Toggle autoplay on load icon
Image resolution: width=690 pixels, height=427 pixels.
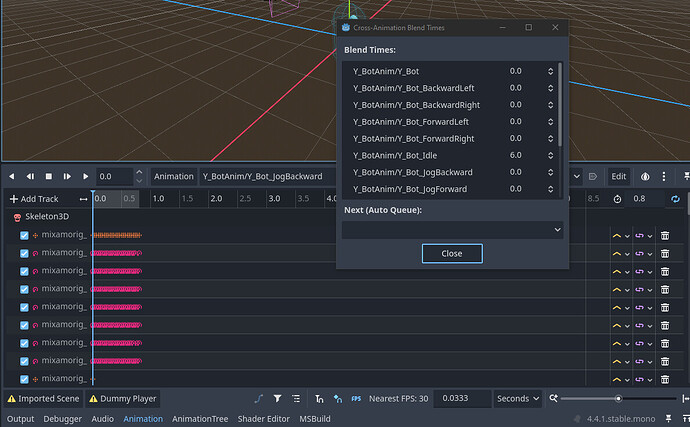pyautogui.click(x=593, y=177)
